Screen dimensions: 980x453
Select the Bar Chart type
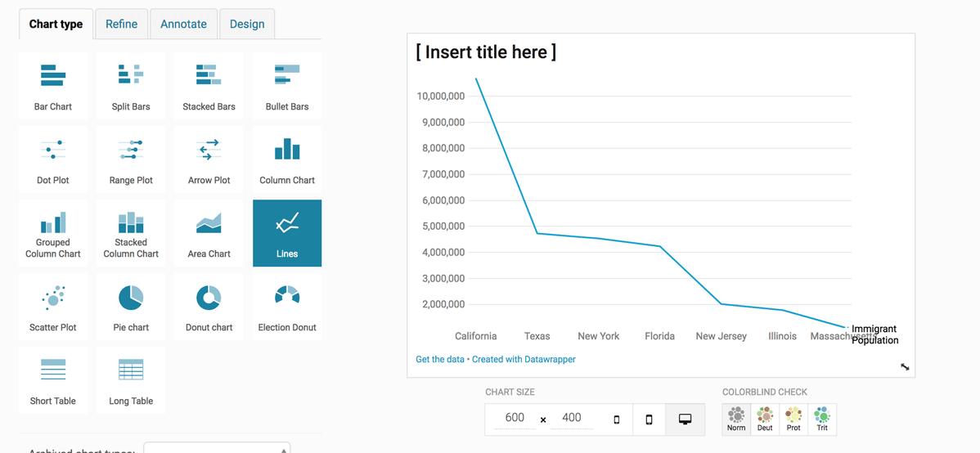[x=53, y=86]
